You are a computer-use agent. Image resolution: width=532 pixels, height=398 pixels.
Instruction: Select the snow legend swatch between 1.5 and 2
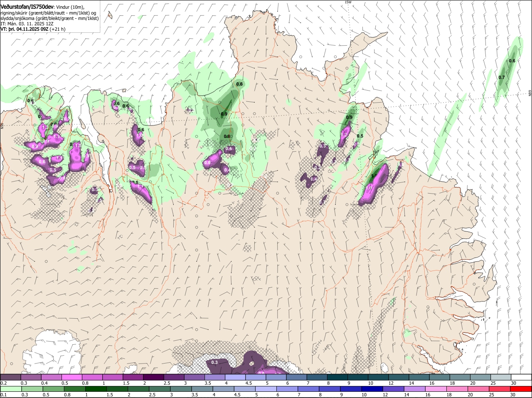[x=133, y=377]
